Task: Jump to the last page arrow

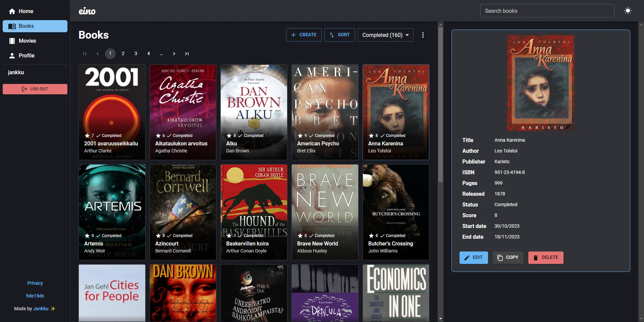Action: [x=187, y=54]
